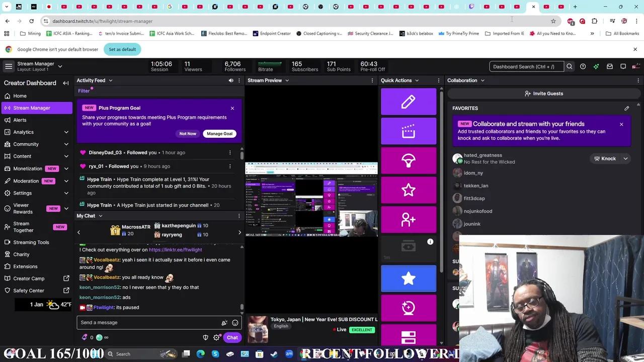Open Charity in the sidebar

point(36,254)
